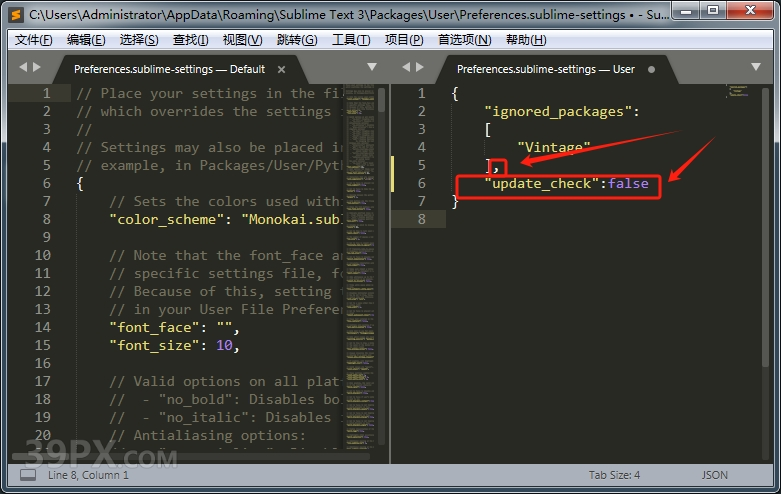Select the Preferences.sublime-settings — User tab
781x494 pixels.
(x=545, y=69)
